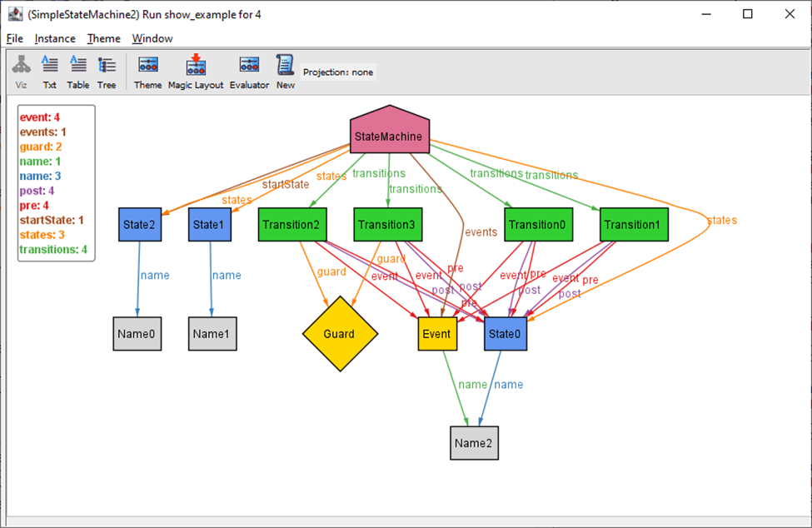Select the yellow Guard diamond node
The image size is (812, 528).
pos(339,334)
